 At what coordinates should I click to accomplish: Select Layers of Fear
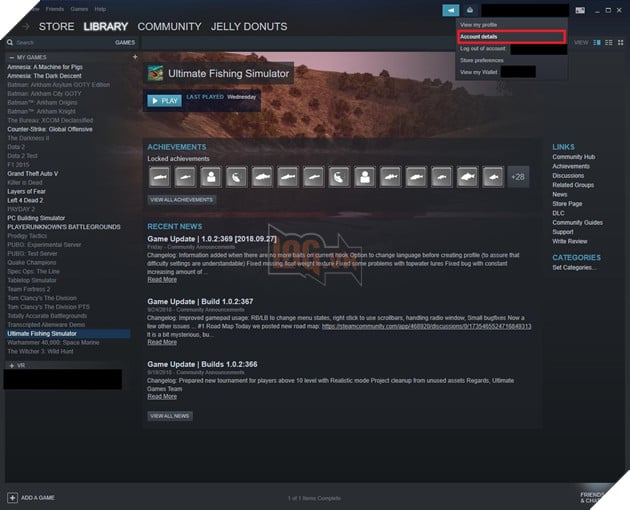[x=26, y=192]
